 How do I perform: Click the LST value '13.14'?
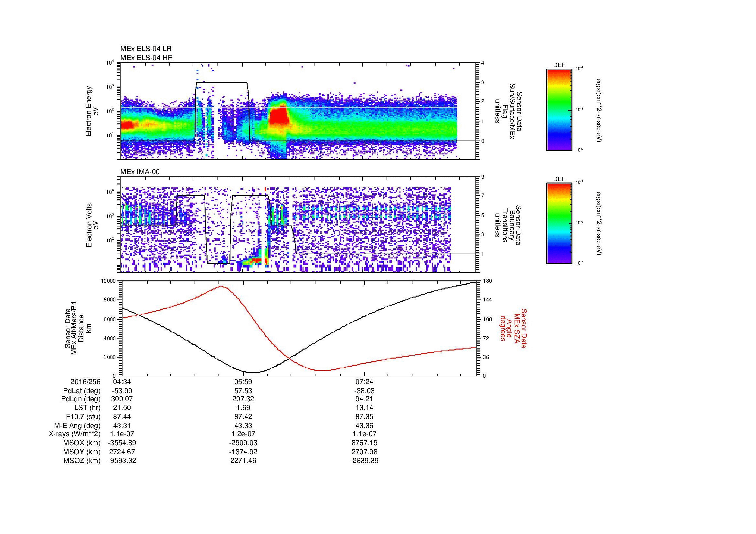[365, 408]
